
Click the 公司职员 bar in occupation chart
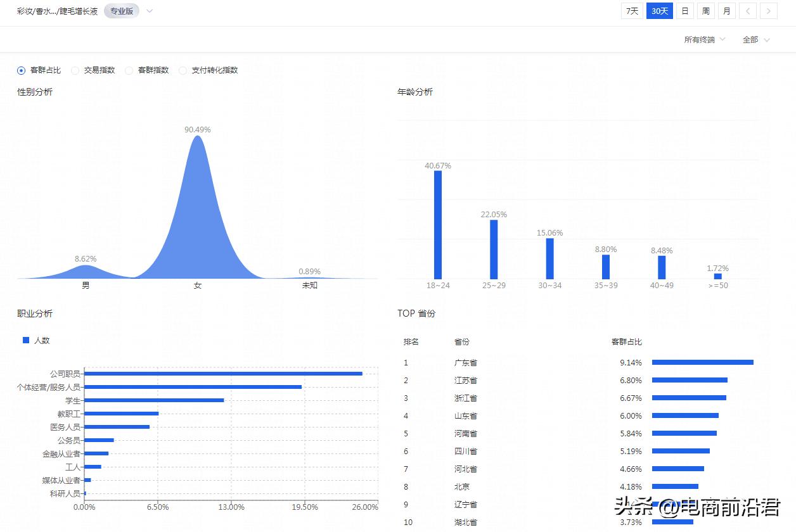coord(223,374)
